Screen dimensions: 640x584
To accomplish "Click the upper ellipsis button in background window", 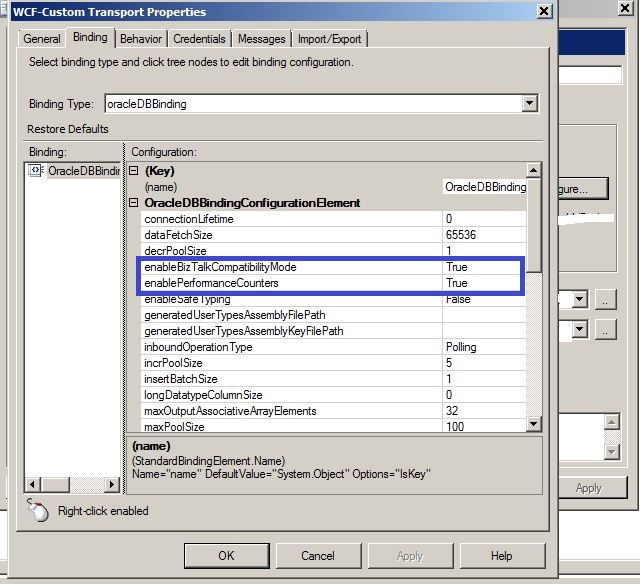I will (x=605, y=300).
